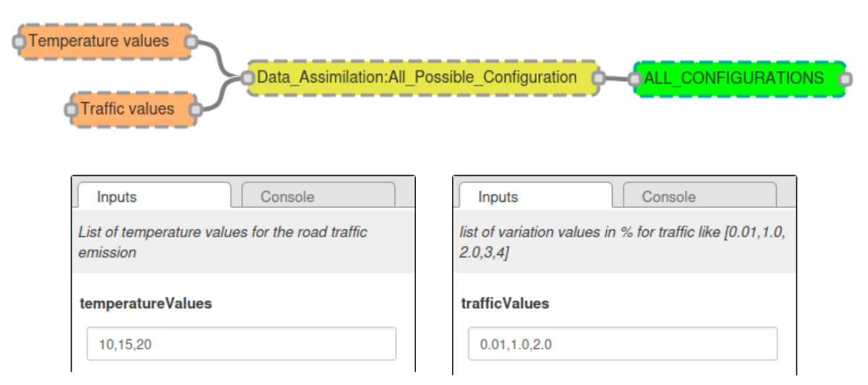Click the Temperature values node output port
The height and width of the screenshot is (385, 868).
pos(190,41)
